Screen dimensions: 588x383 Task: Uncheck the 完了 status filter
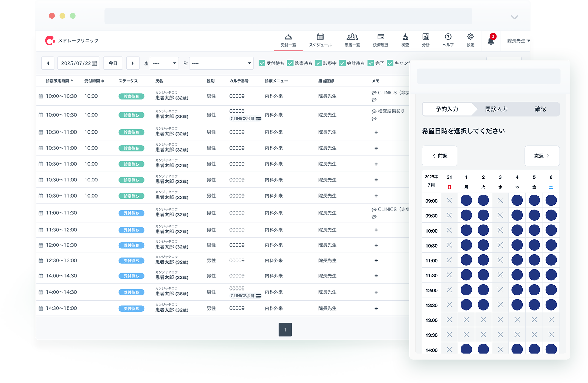coord(370,63)
